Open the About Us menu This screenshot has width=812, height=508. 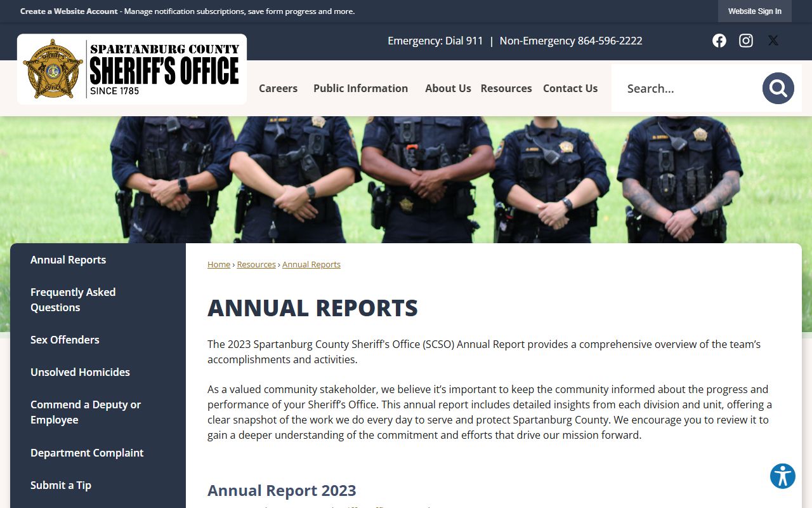pos(448,88)
